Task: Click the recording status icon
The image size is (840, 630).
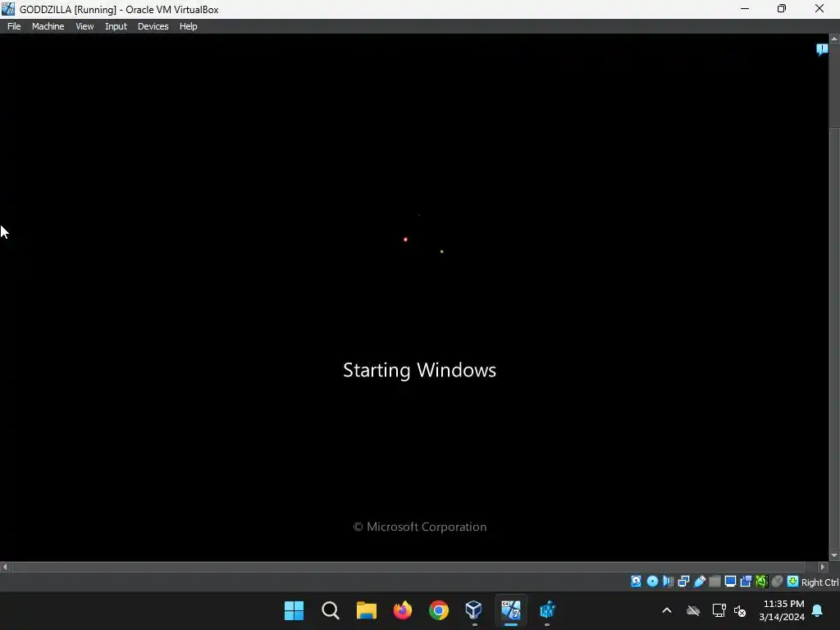Action: [x=746, y=582]
